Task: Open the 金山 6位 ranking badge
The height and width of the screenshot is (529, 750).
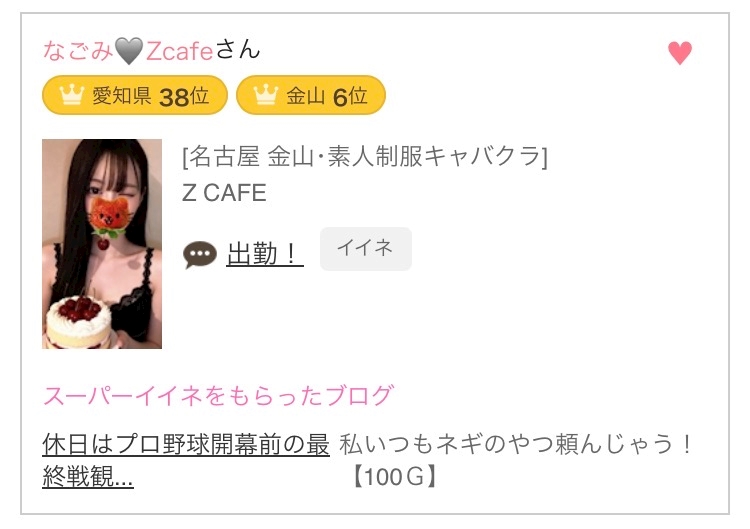Action: (311, 95)
